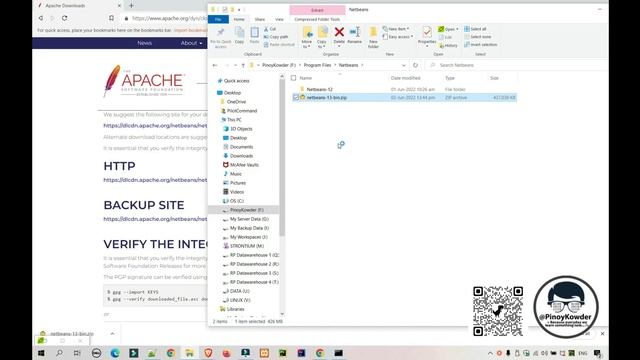
Task: Click the Windows Start button
Action: [x=41, y=353]
